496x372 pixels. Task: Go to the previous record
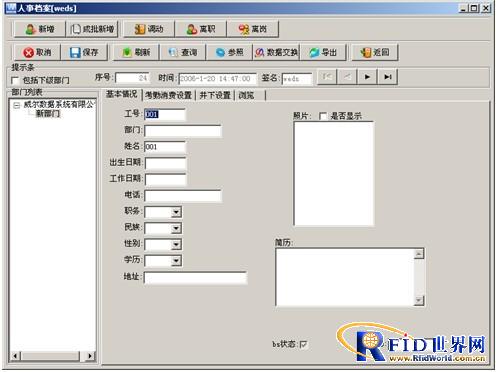[347, 77]
